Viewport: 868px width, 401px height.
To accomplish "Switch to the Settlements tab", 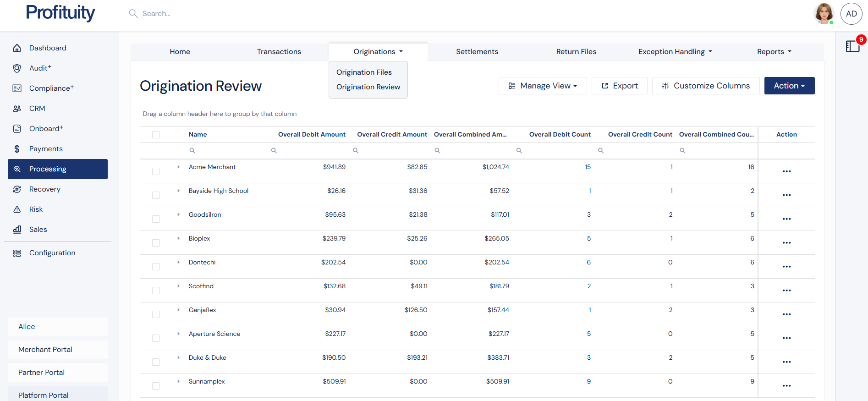I will coord(477,52).
